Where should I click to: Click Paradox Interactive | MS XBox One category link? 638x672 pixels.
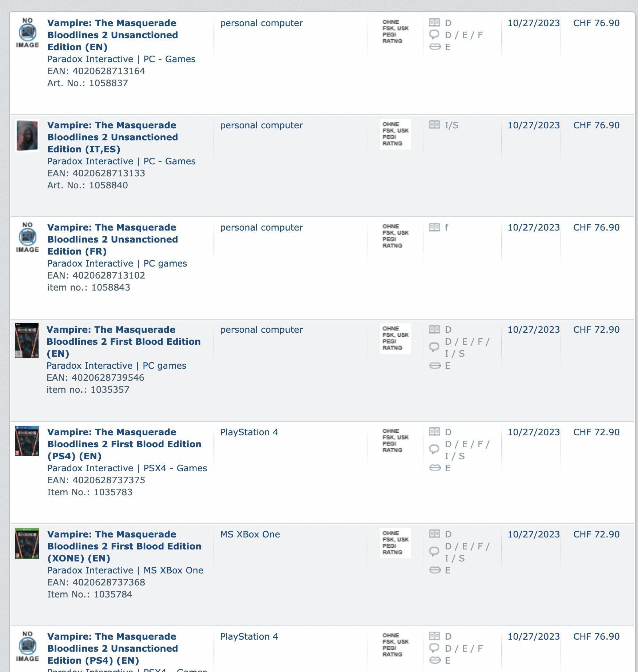point(125,570)
